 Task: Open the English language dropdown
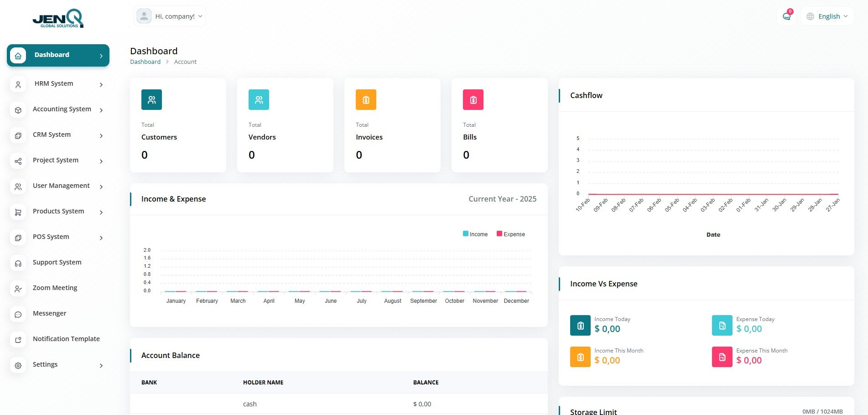coord(827,16)
